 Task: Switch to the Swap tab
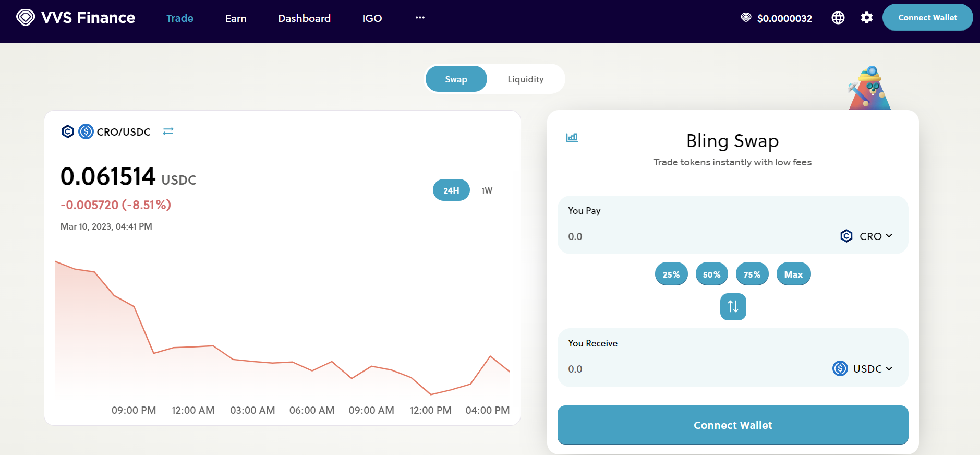pos(456,79)
